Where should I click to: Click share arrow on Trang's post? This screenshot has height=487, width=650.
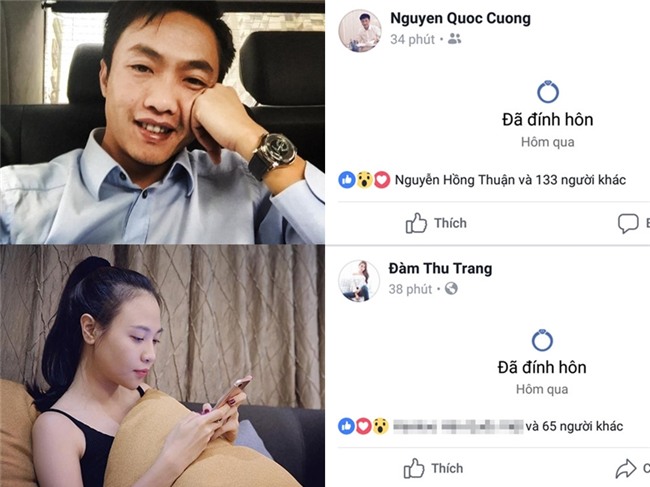tap(626, 469)
